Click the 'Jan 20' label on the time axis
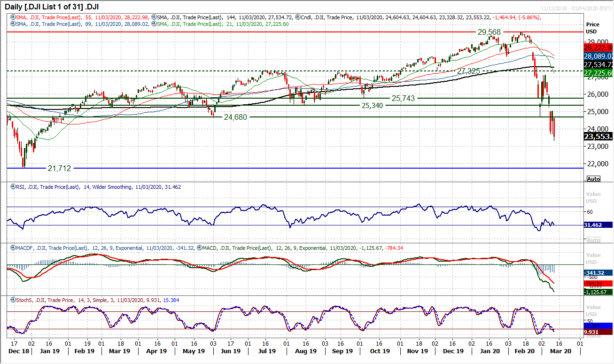This screenshot has width=614, height=364. coord(490,351)
